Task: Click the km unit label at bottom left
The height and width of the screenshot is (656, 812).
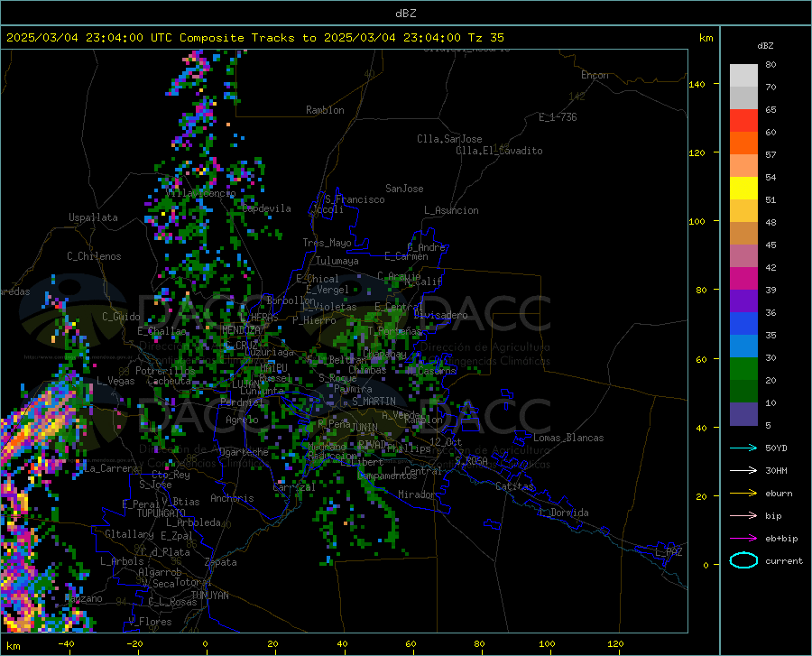Action: (x=13, y=646)
